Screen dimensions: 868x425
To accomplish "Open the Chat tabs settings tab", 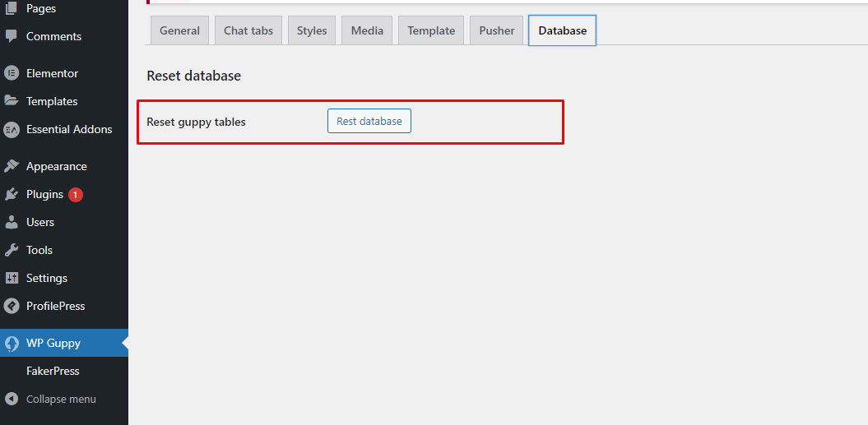I will pos(248,30).
